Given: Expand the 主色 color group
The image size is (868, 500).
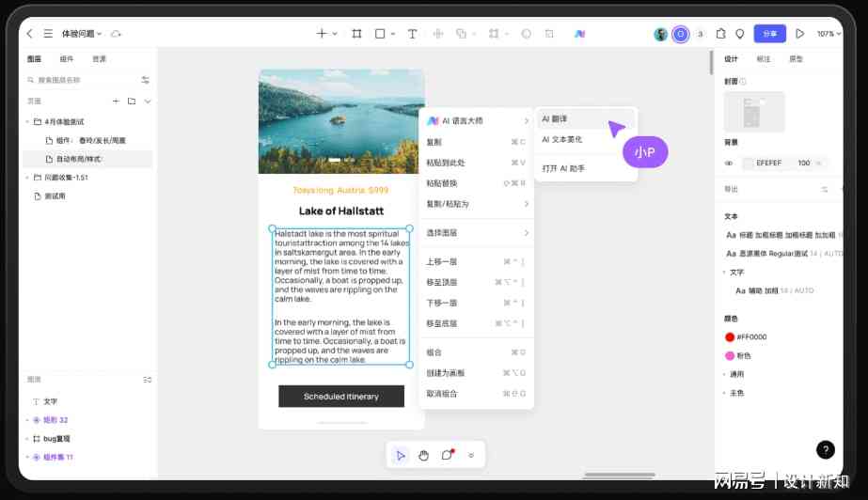Looking at the screenshot, I should (724, 393).
